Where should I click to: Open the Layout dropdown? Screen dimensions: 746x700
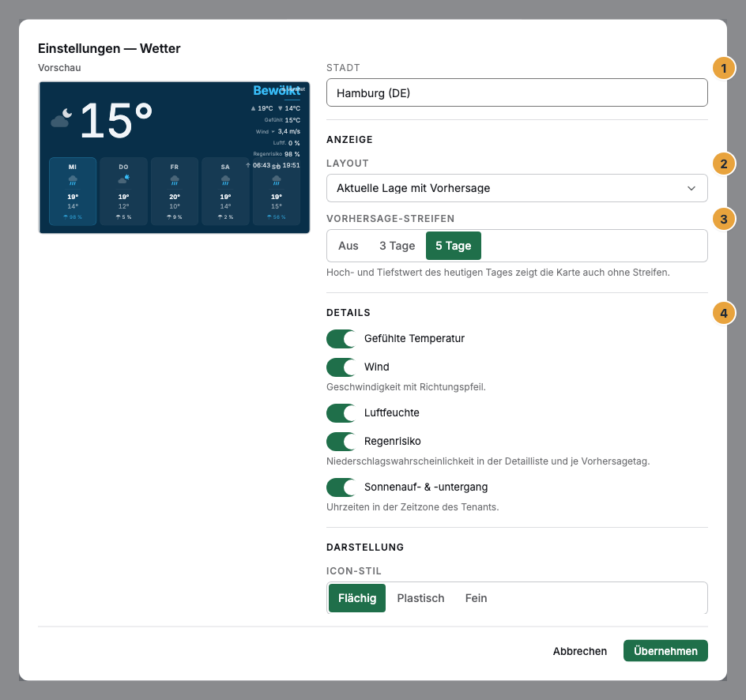point(517,188)
